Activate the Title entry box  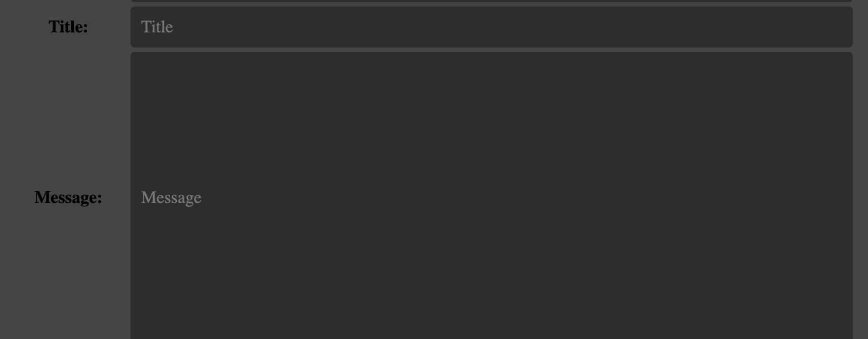coord(491,27)
